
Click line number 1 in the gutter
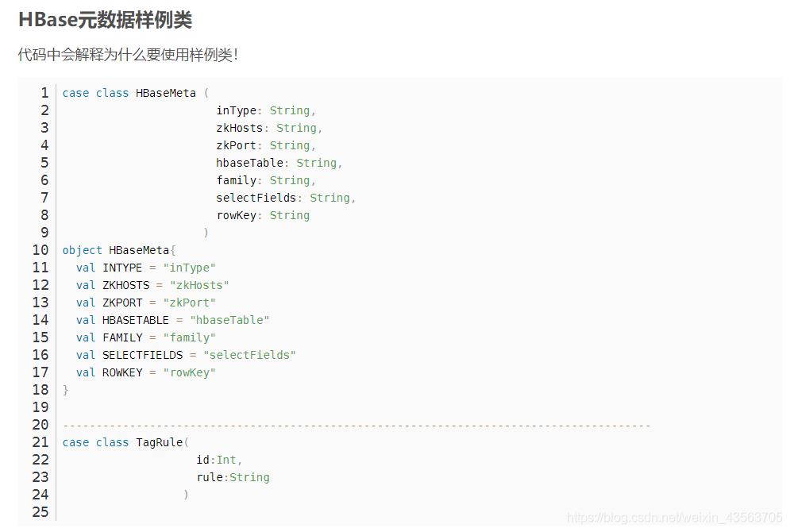pos(44,93)
